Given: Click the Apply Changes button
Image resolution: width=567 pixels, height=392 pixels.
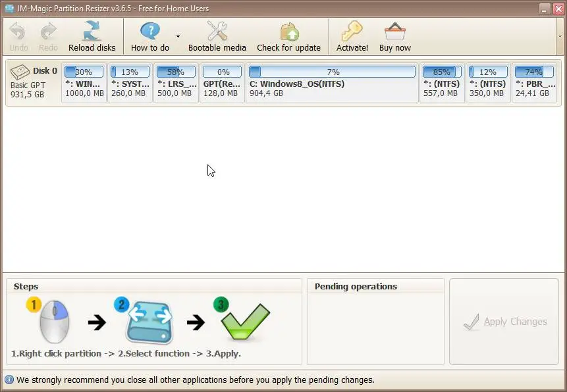Looking at the screenshot, I should click(504, 322).
